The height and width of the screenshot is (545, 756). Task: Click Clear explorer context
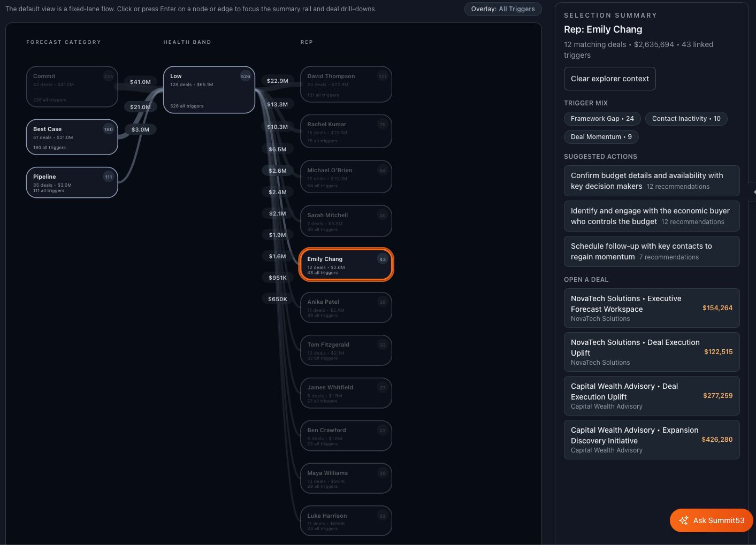click(609, 79)
